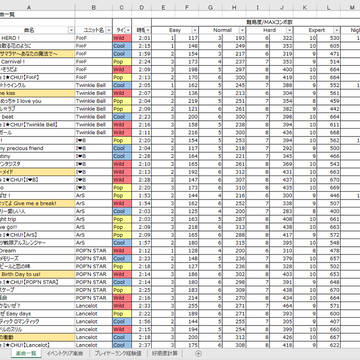Click Expert combo value 622 in CHU!【Lancelot】 row
Screen dimensions: 360x360
coord(329,345)
